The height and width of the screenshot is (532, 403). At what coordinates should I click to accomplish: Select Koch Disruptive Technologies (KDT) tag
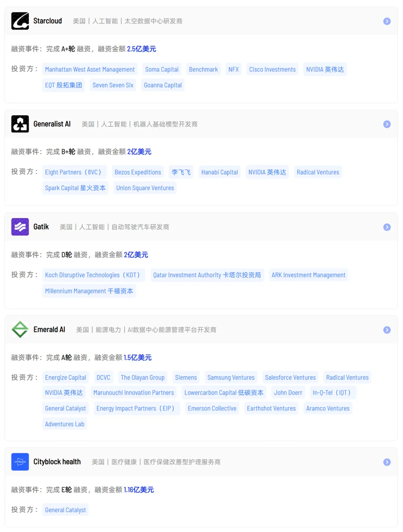(x=94, y=275)
